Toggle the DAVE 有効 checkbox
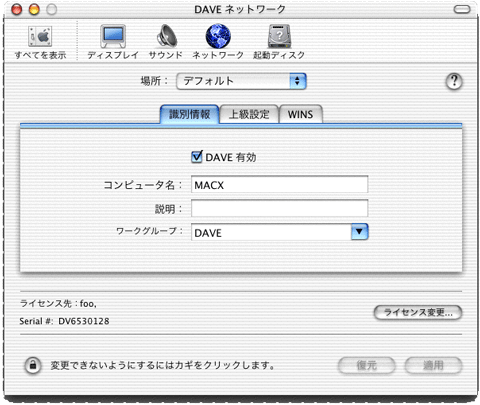 [197, 157]
